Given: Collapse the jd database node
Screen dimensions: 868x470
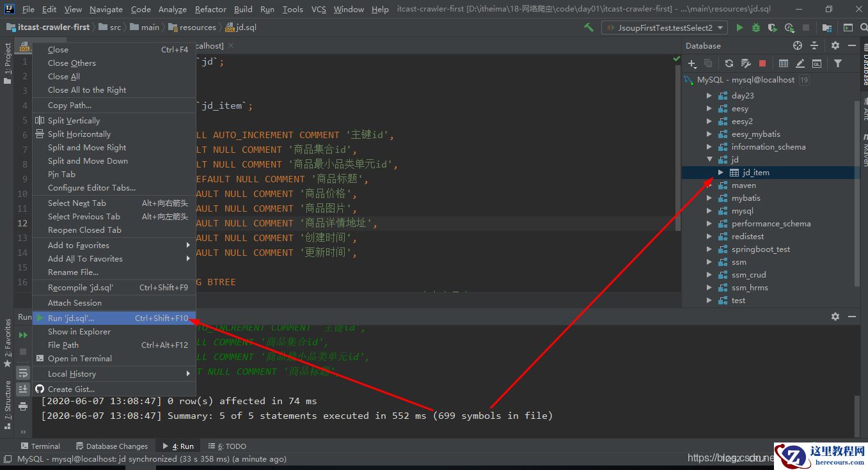Looking at the screenshot, I should [x=709, y=160].
